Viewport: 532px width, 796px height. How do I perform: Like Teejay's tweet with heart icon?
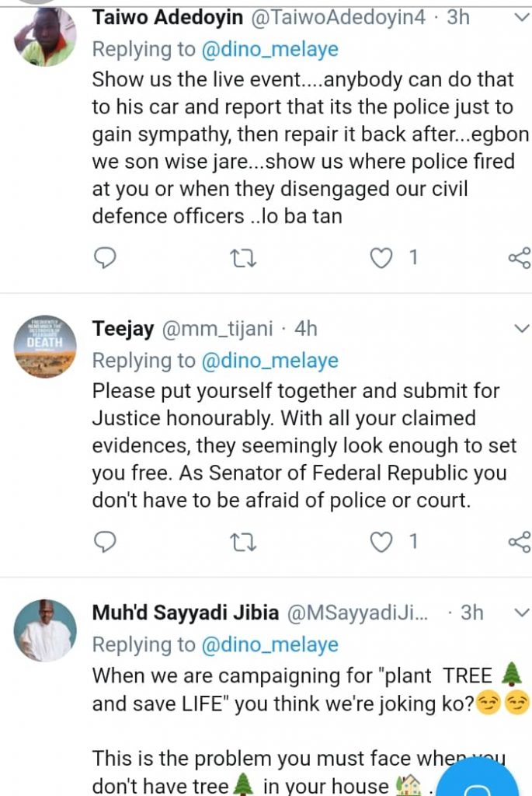[381, 542]
